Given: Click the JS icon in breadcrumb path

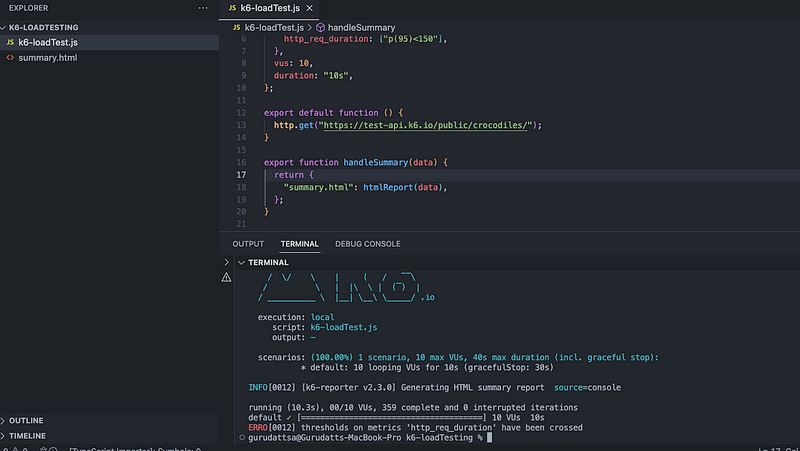Looking at the screenshot, I should [x=237, y=27].
